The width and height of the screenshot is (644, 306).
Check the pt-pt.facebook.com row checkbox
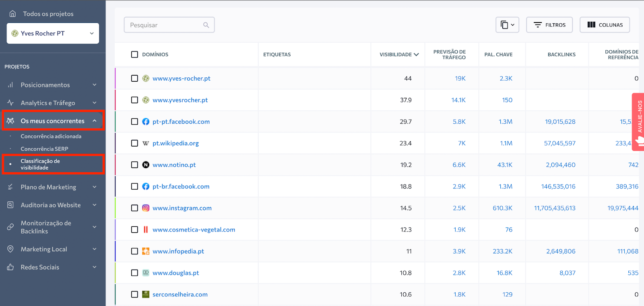[x=134, y=122]
